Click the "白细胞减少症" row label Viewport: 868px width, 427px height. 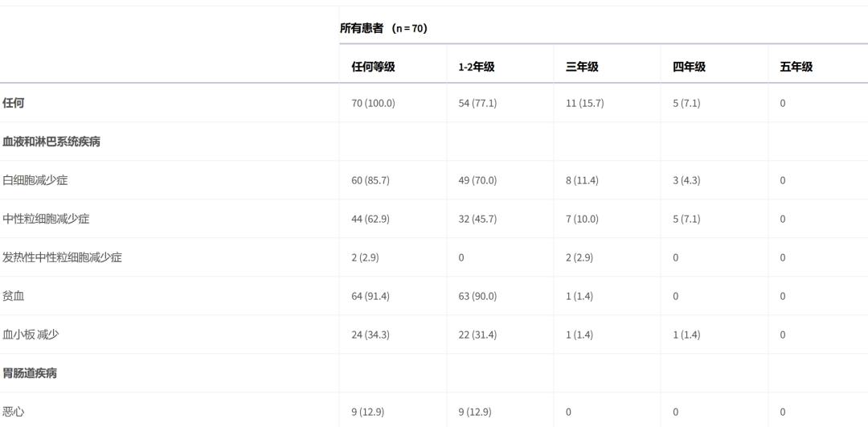point(35,180)
